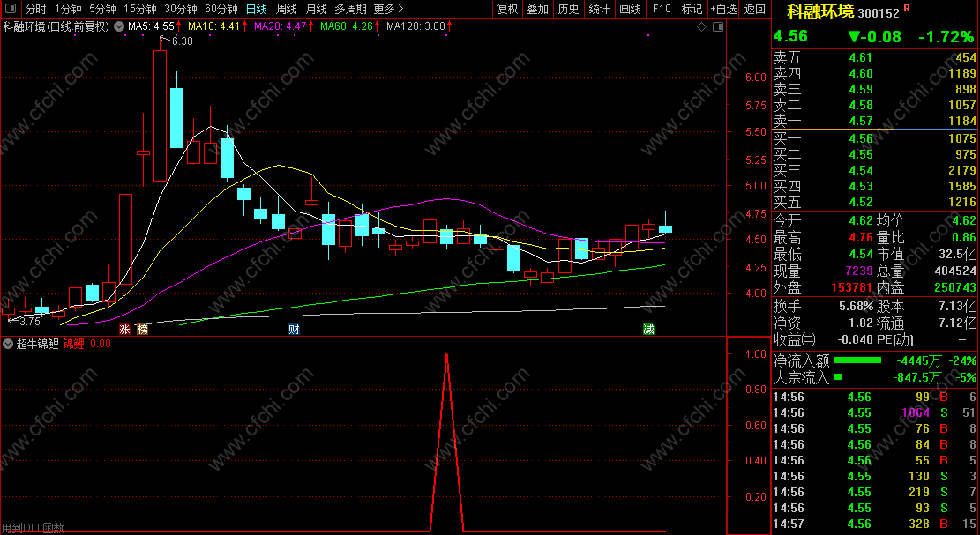980x535 pixels.
Task: Click the 榜 event marker icon
Action: tap(143, 329)
